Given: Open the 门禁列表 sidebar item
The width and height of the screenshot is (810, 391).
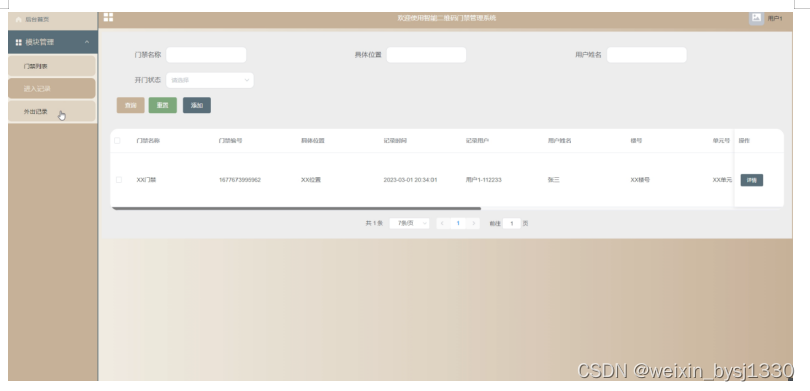Looking at the screenshot, I should 52,66.
